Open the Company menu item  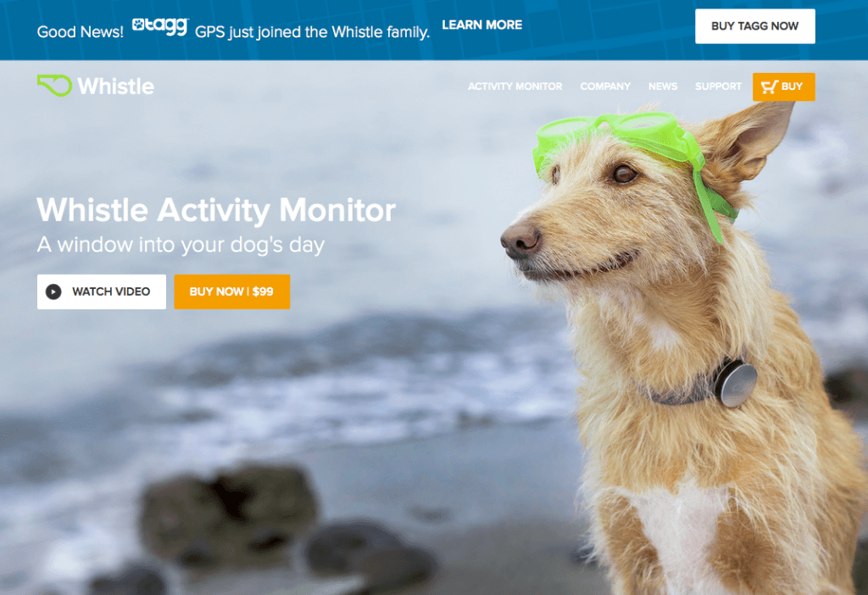click(x=605, y=86)
